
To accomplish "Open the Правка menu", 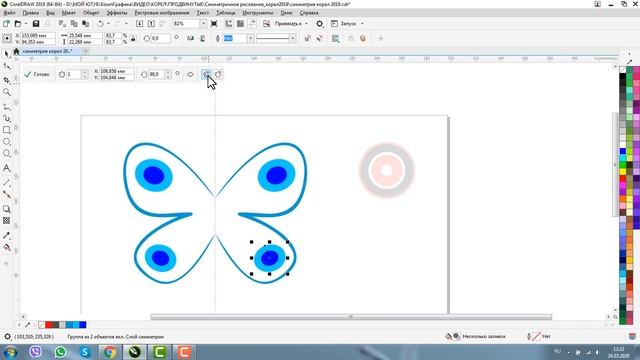I will (31, 13).
